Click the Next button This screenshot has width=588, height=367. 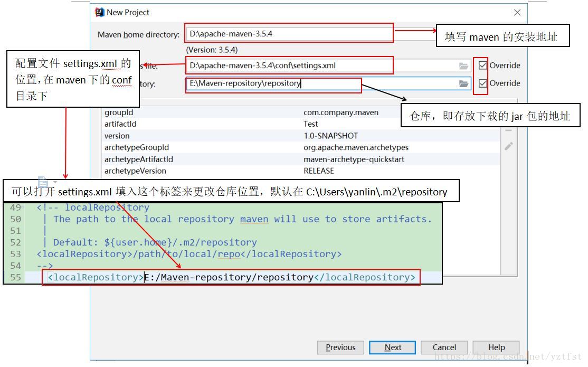(393, 347)
